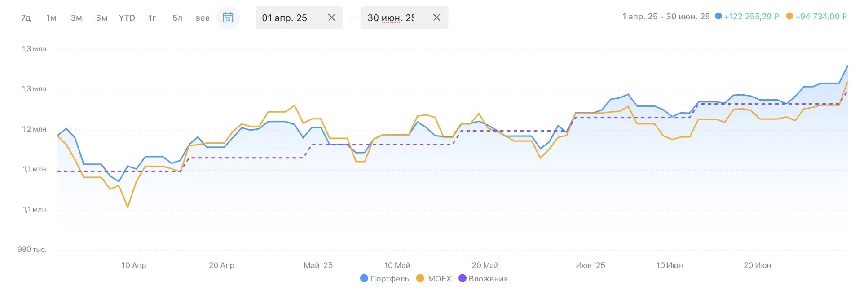Select the 6м period
868x290 pixels.
tap(101, 18)
